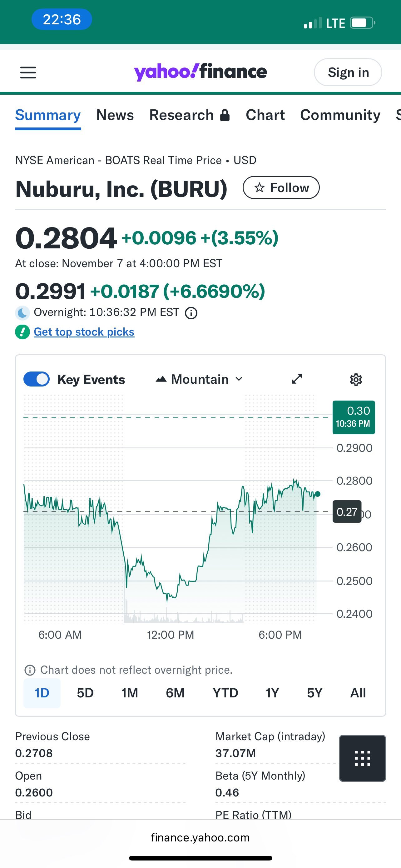Open the hamburger navigation menu
Image resolution: width=401 pixels, height=868 pixels.
click(x=28, y=72)
